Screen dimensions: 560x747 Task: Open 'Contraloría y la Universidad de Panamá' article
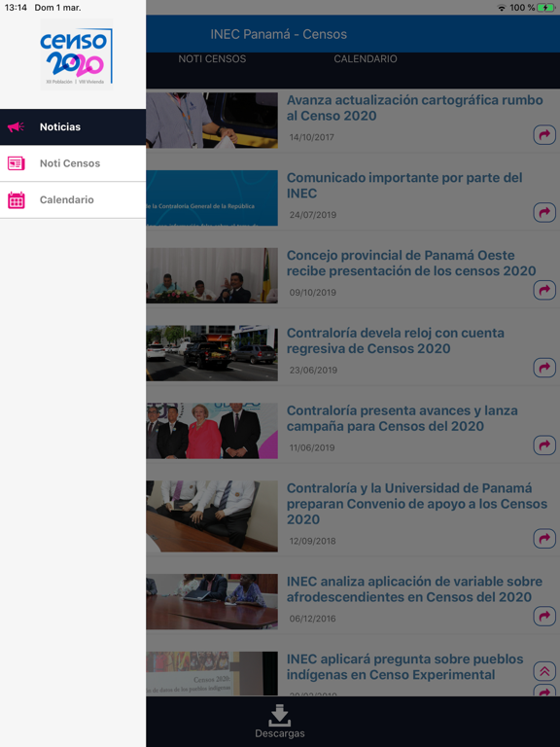pos(417,504)
